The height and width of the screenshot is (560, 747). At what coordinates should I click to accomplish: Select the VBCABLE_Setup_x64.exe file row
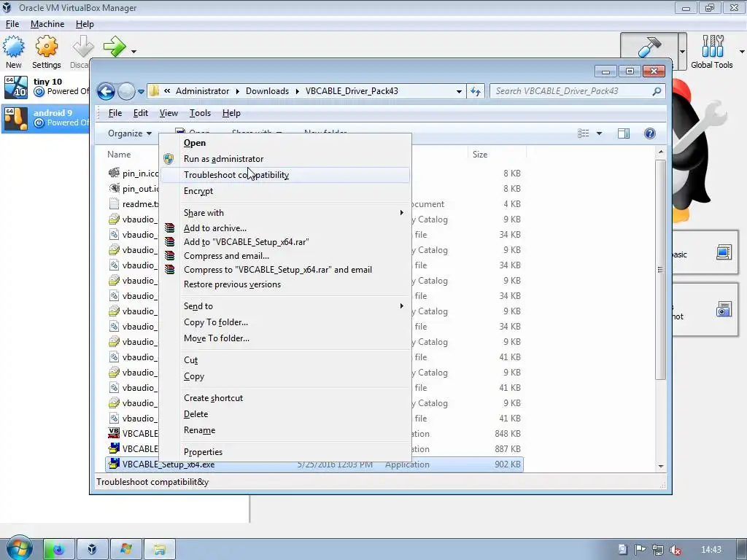pos(314,464)
